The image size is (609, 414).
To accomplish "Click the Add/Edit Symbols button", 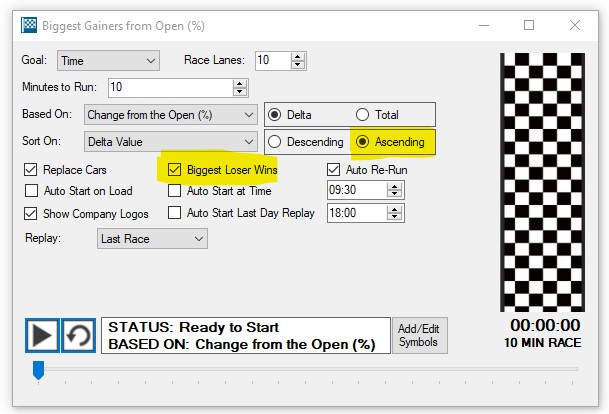I will pyautogui.click(x=418, y=336).
